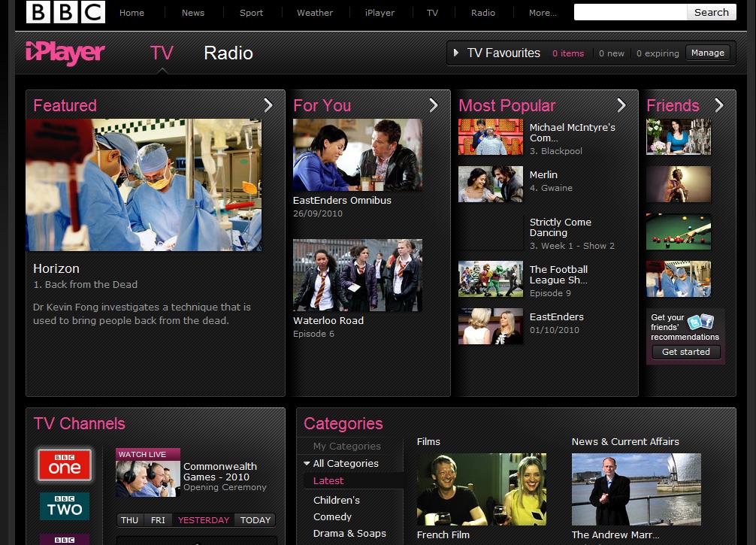
Task: Open iPlayer in the BBC top bar
Action: [380, 13]
